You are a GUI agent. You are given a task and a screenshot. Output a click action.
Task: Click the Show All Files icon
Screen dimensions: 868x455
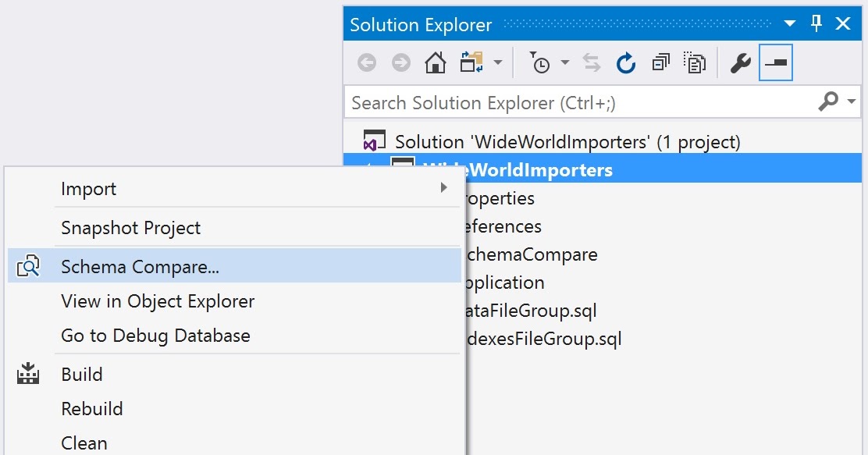(695, 62)
